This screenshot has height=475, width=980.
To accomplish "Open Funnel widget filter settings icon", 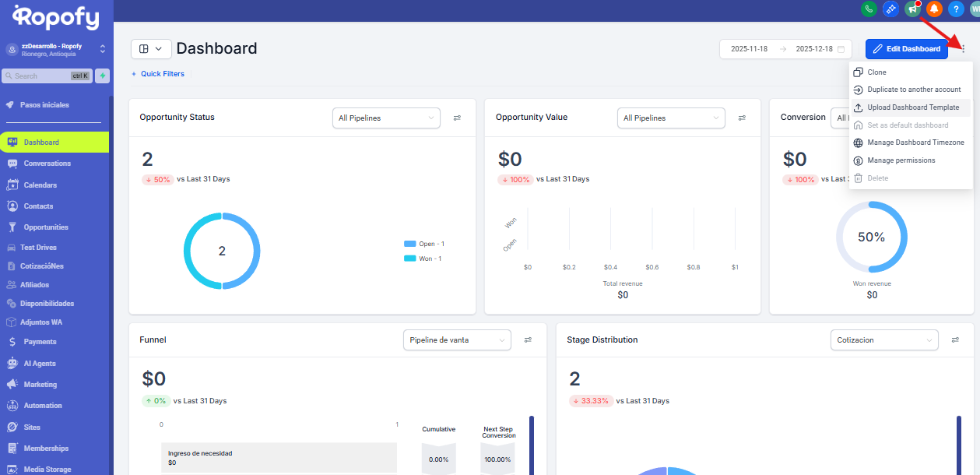I will point(528,340).
